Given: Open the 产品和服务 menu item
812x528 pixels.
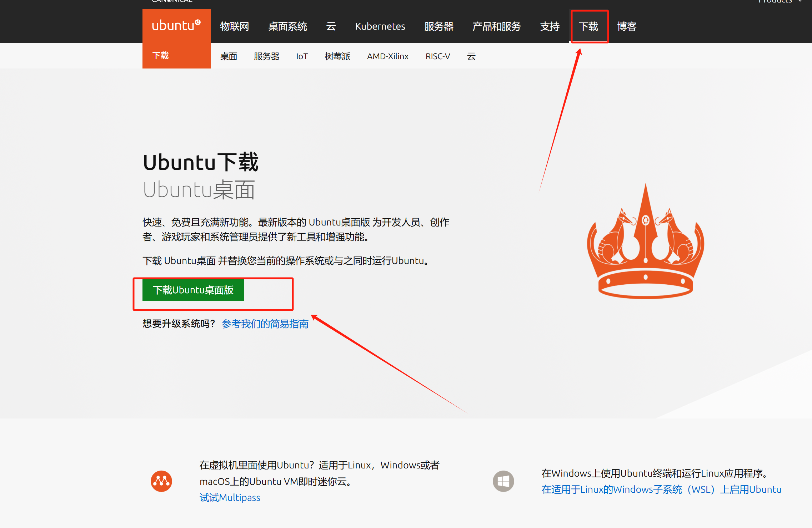Looking at the screenshot, I should click(x=497, y=26).
